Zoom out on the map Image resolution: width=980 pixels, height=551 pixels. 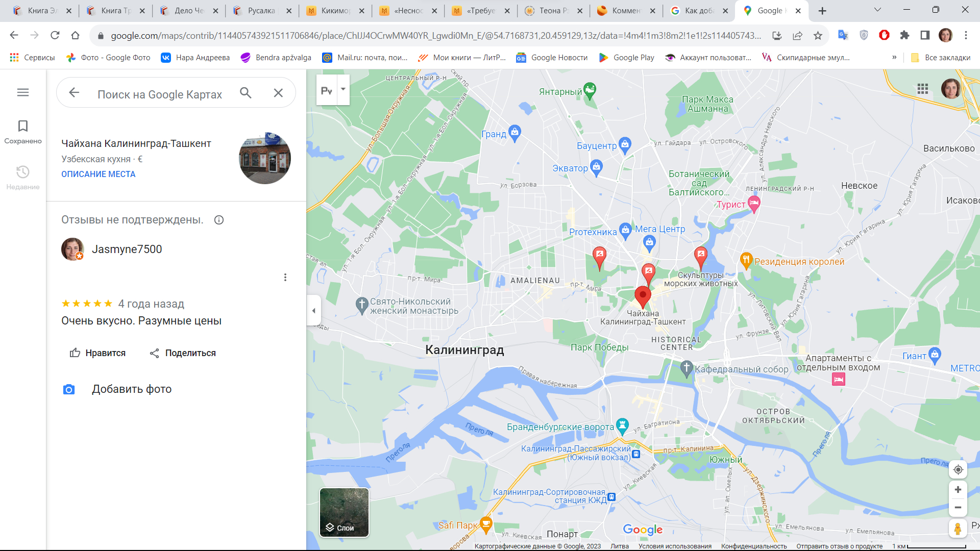click(x=958, y=508)
